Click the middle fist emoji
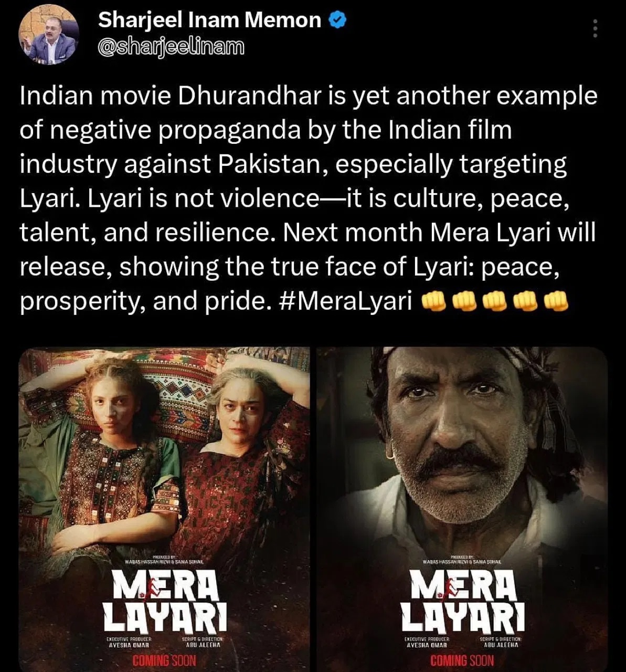 coord(495,302)
